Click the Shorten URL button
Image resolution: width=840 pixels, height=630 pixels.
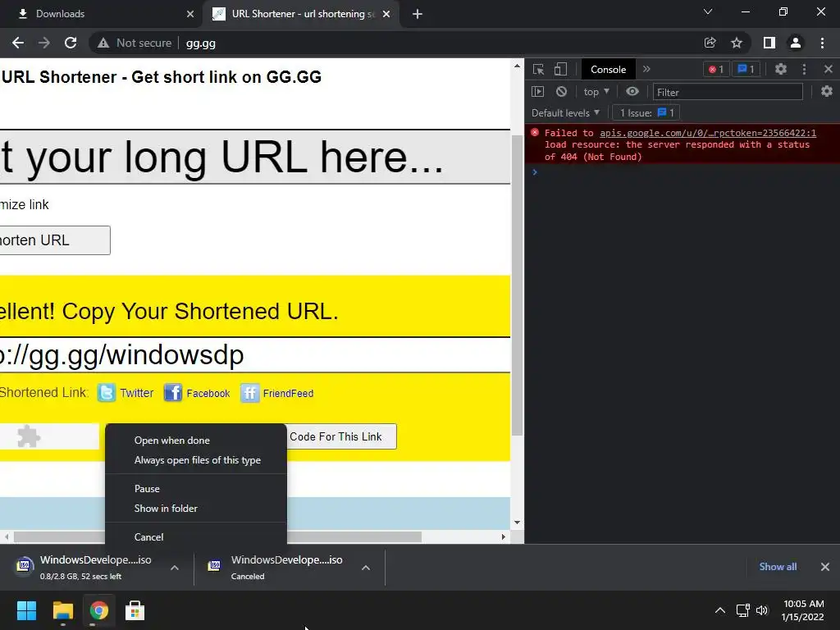click(55, 240)
